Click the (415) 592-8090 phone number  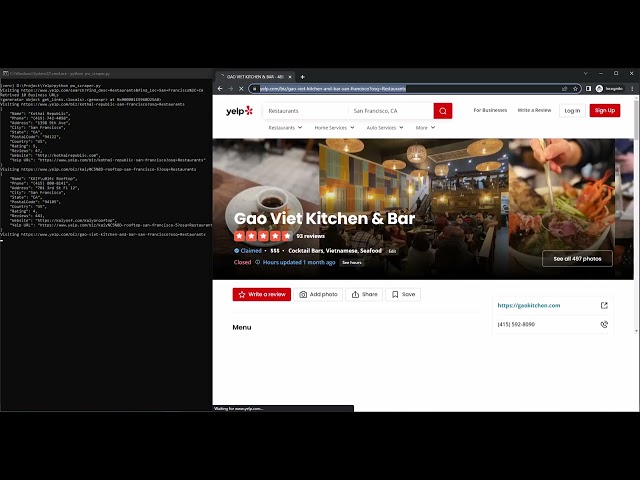pyautogui.click(x=516, y=324)
